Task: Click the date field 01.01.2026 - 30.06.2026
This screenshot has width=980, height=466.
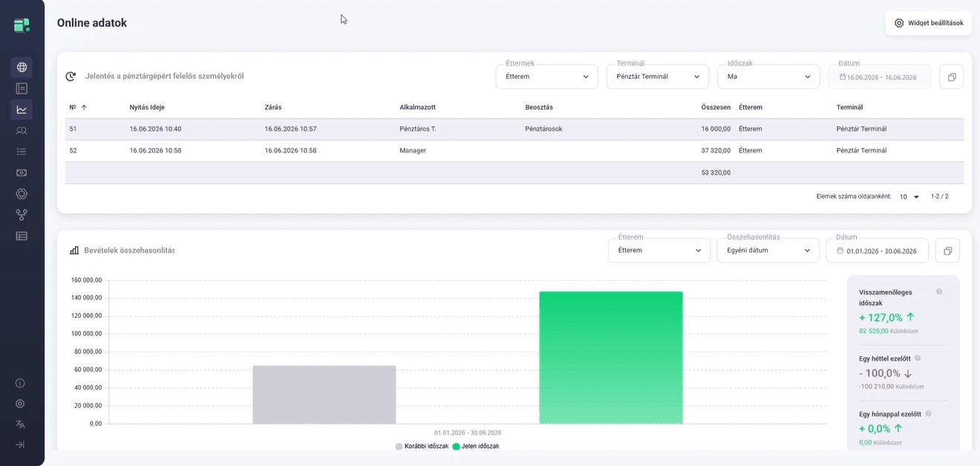Action: (878, 250)
